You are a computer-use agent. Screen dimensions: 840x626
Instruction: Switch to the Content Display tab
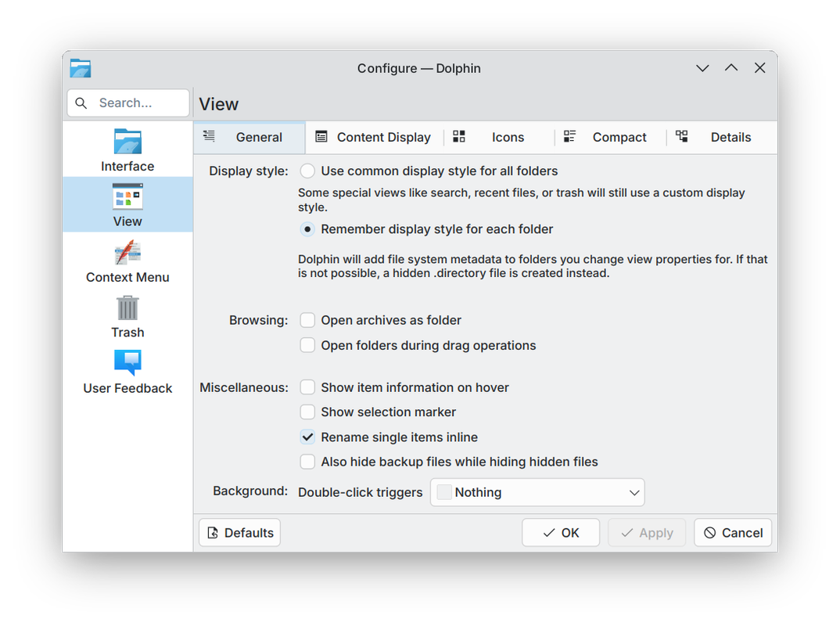click(373, 137)
